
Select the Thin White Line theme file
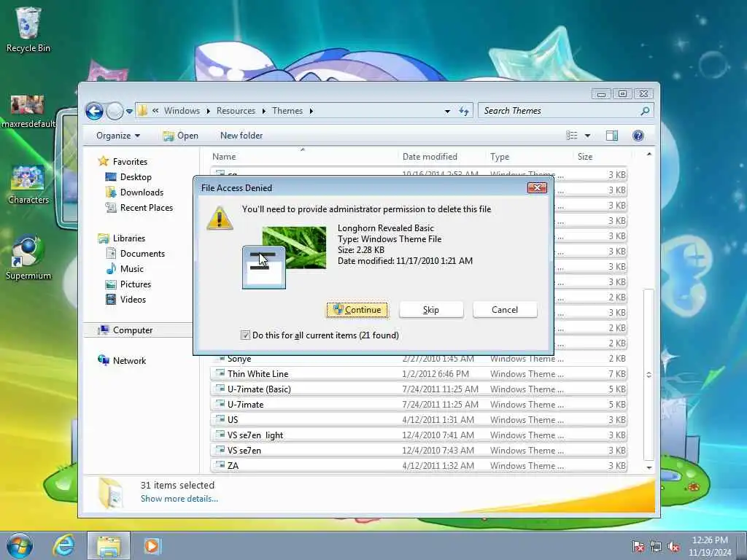coord(418,374)
